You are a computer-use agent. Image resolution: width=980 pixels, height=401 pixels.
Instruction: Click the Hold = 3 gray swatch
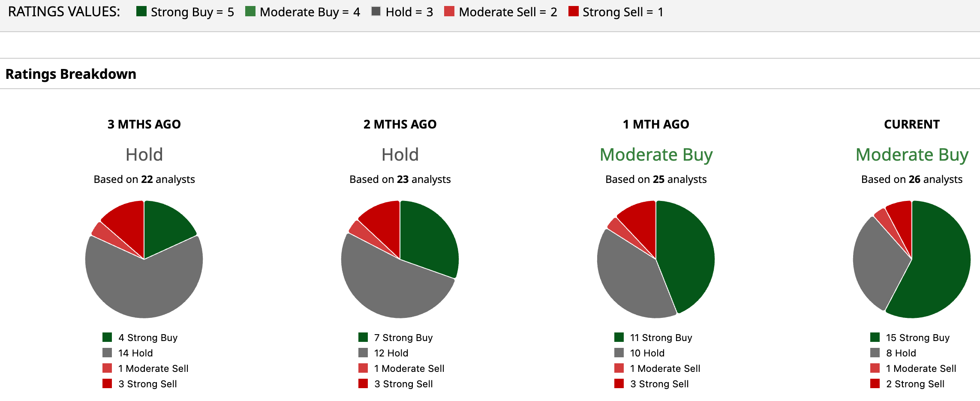[x=376, y=12]
